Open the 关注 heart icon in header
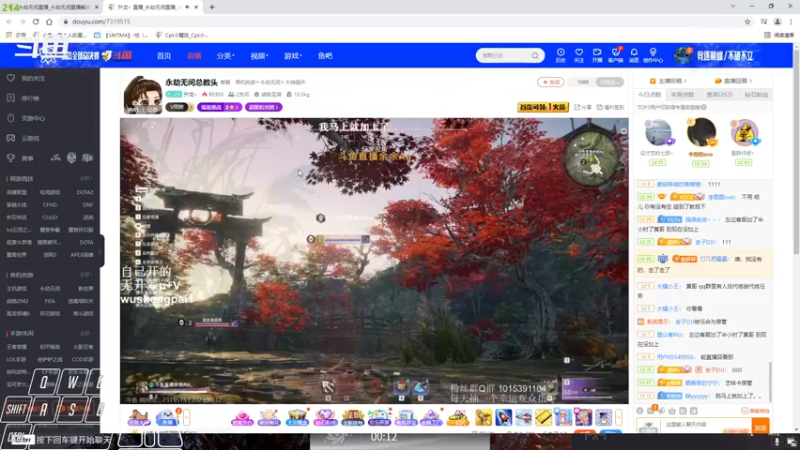 (579, 55)
